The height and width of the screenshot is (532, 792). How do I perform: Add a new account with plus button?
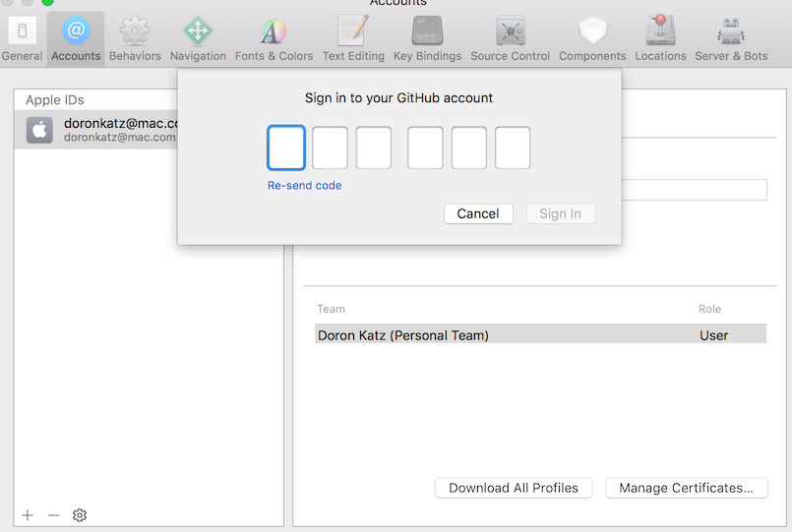point(28,515)
